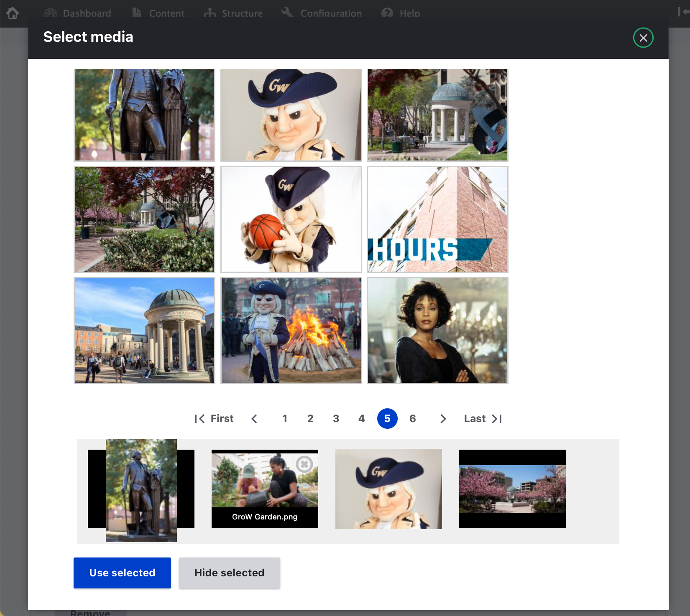
Task: Click the collapse icon at top right toolbar
Action: 683,11
